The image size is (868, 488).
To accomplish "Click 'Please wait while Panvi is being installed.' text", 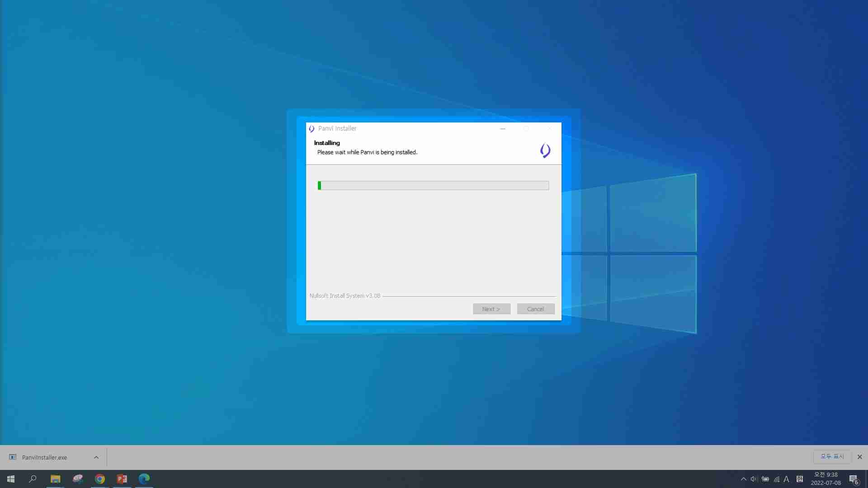I will (x=367, y=152).
